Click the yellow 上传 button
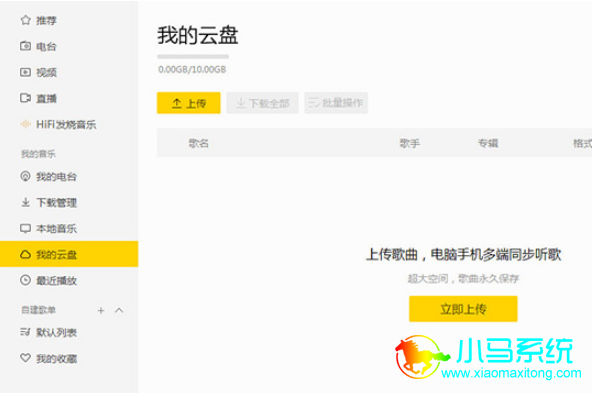Image resolution: width=593 pixels, height=393 pixels. pyautogui.click(x=189, y=103)
